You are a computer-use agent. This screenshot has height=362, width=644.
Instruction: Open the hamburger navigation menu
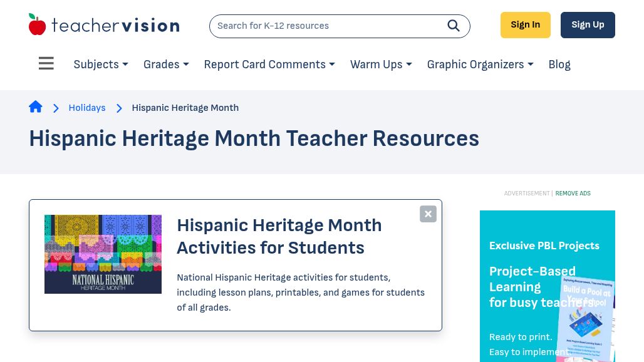[46, 63]
